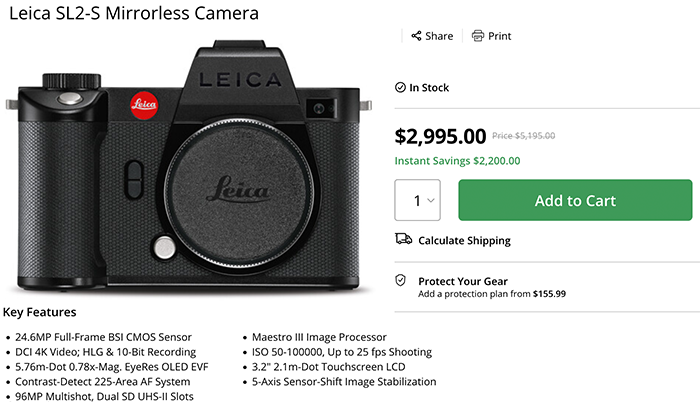Click the quantity selector chevron arrow
Image resolution: width=700 pixels, height=402 pixels.
[431, 201]
